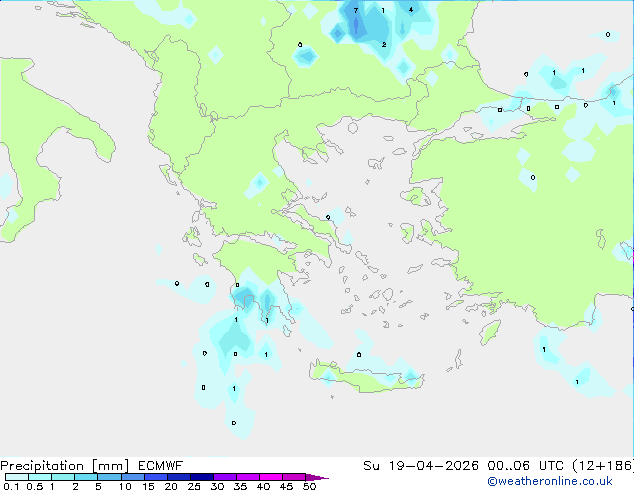The height and width of the screenshot is (490, 634).
Task: Select legend swatch between 20 and 25
Action: [178, 477]
